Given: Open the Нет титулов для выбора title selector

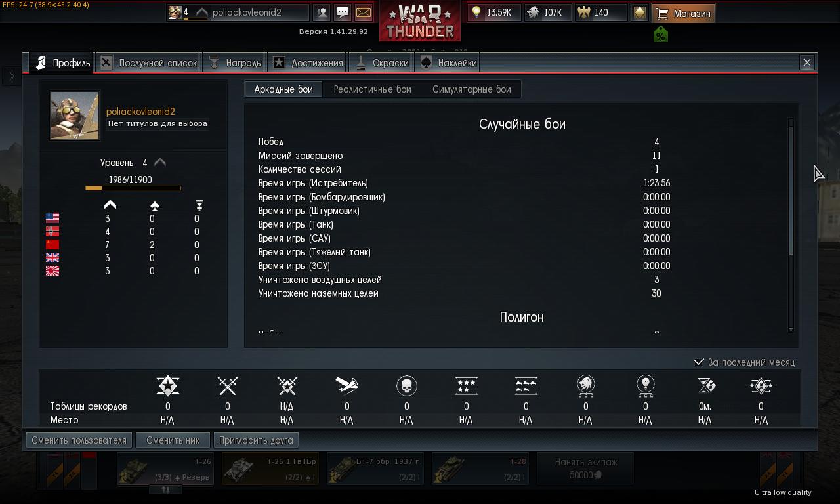Looking at the screenshot, I should click(x=157, y=123).
